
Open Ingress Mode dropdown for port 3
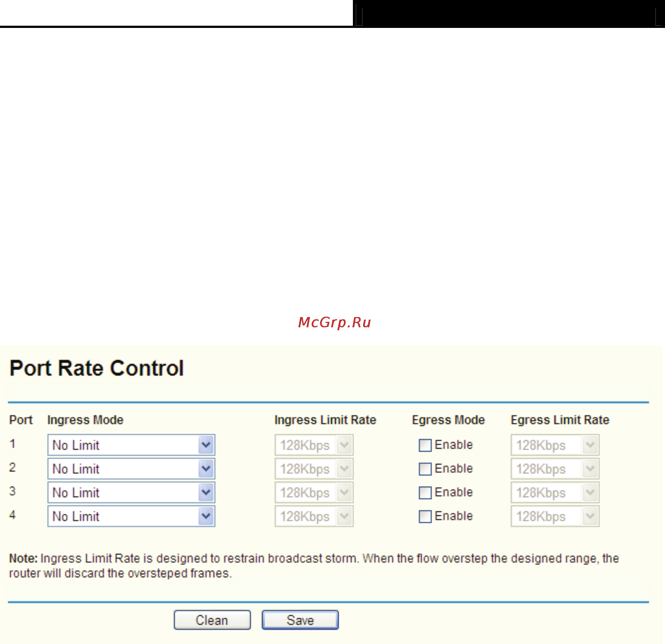[x=131, y=492]
